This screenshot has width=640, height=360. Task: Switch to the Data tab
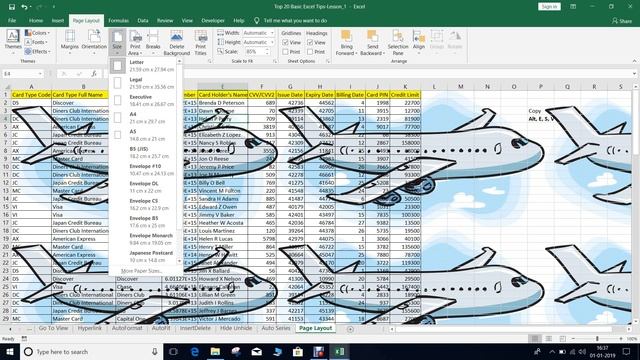143,20
